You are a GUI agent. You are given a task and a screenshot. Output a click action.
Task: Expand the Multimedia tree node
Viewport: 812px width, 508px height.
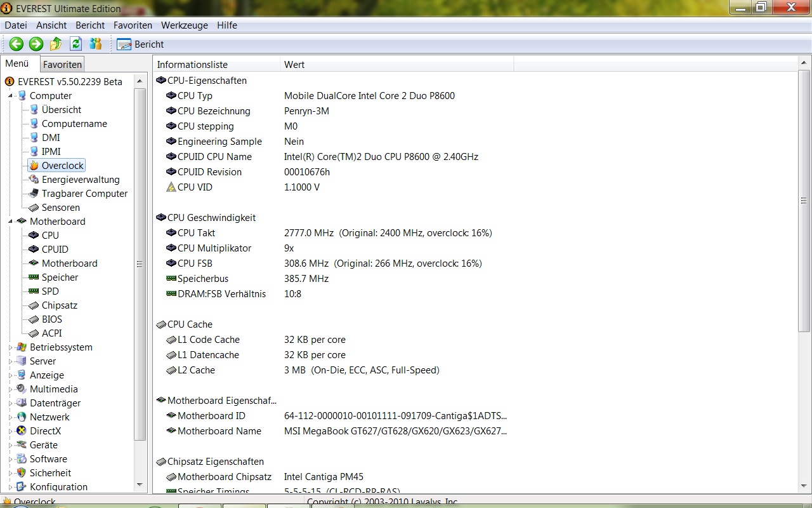pos(11,389)
